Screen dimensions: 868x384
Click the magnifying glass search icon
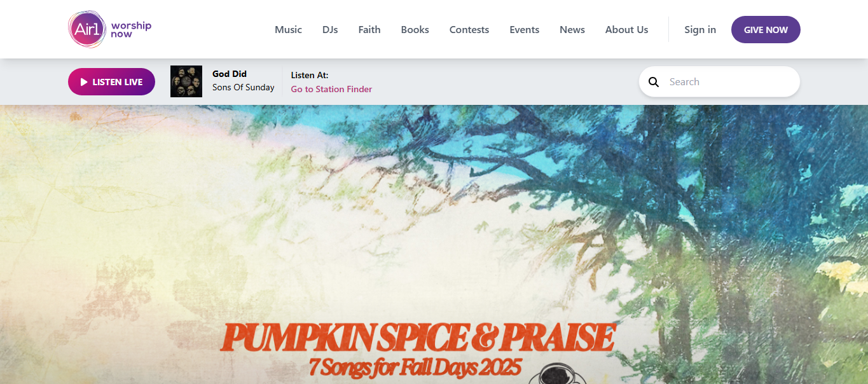click(654, 82)
